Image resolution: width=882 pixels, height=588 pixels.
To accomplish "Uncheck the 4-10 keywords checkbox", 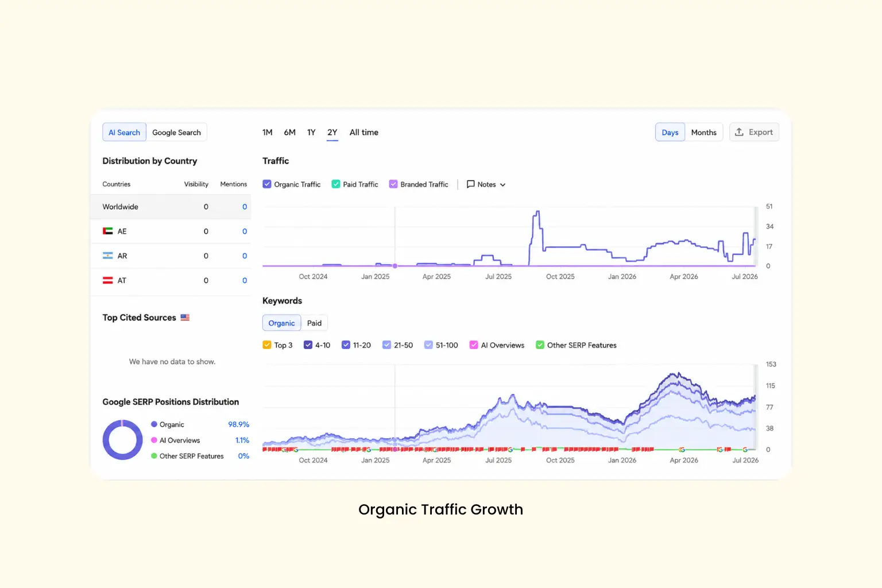I will click(308, 345).
